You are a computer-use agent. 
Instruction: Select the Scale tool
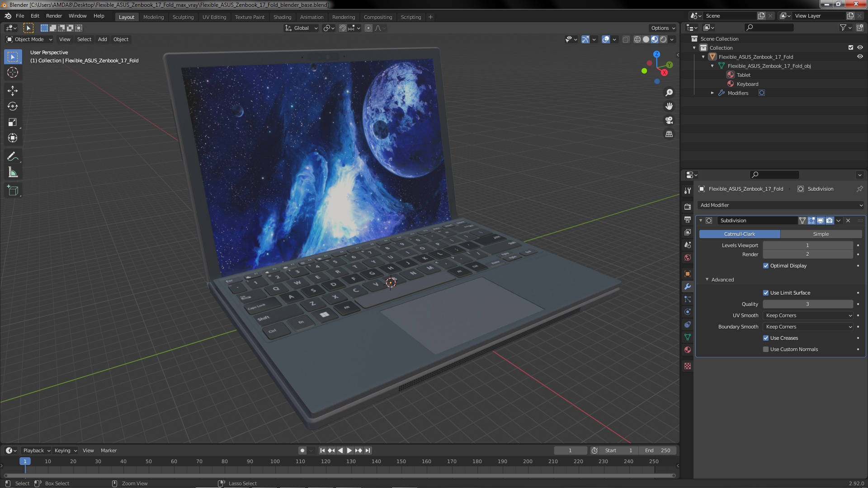coord(13,122)
